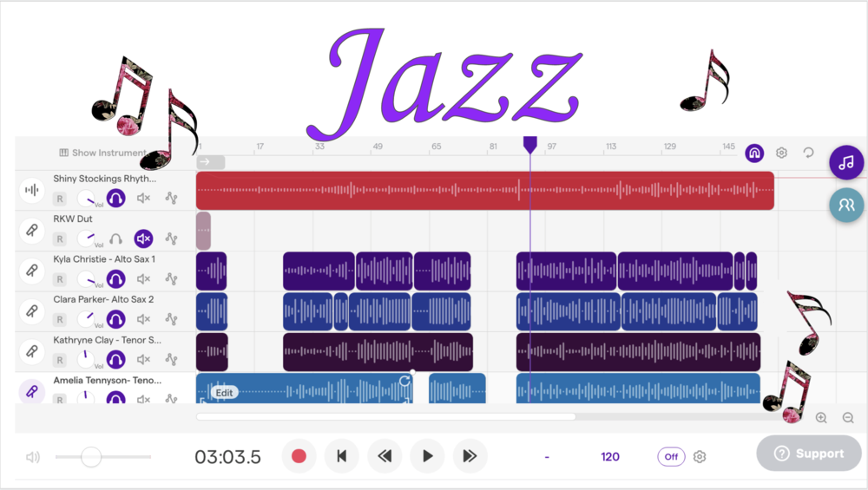Arm record on Kyla Christie Alto Sax 1
Screen dimensions: 868x490
pos(60,279)
